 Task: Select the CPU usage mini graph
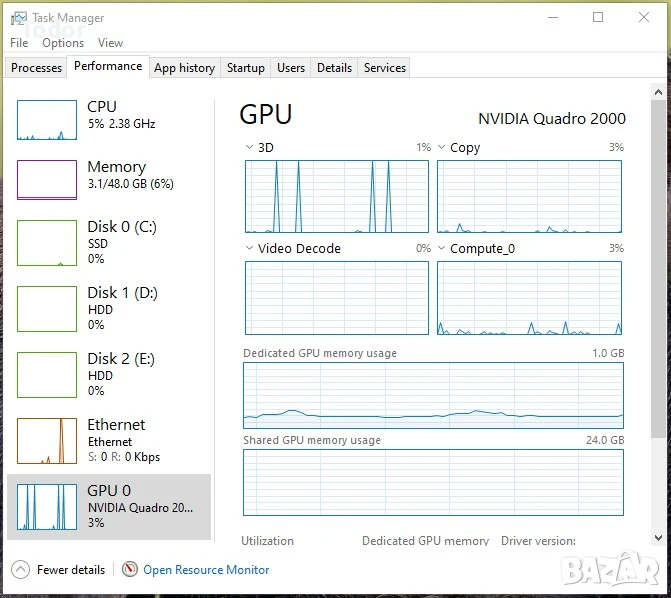tap(47, 120)
